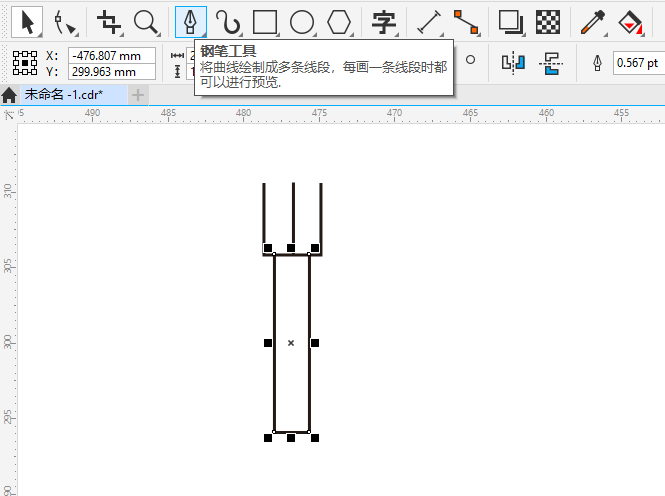Click the Mirror vertically button

pyautogui.click(x=550, y=63)
